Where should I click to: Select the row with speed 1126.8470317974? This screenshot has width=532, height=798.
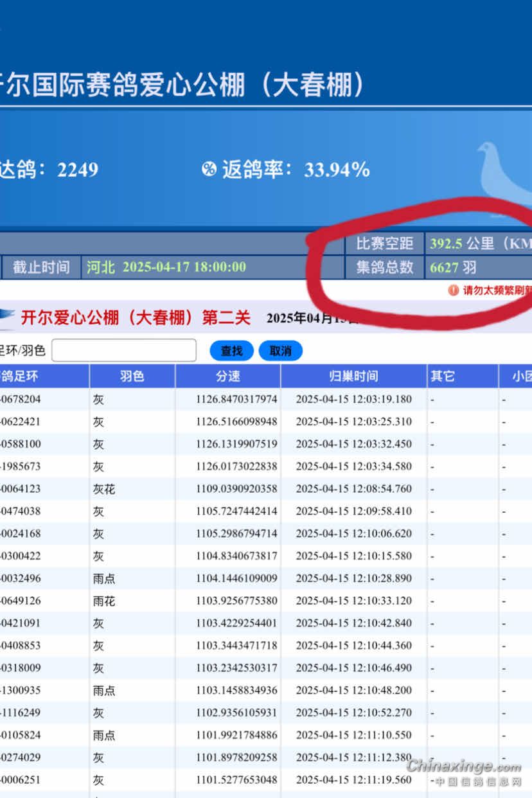point(236,399)
